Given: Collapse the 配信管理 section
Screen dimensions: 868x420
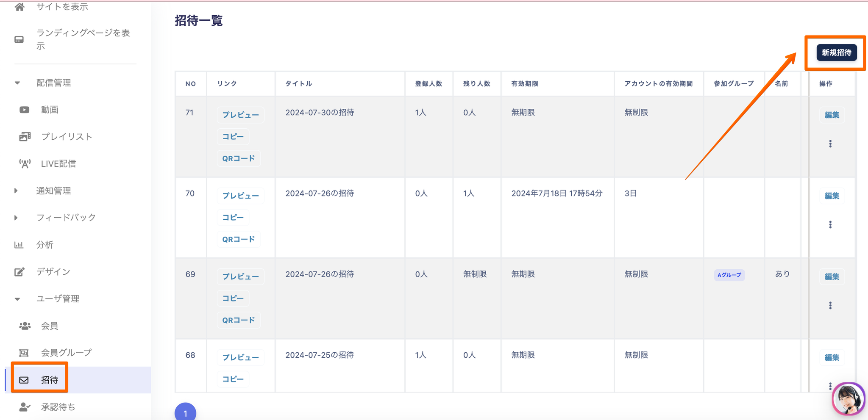Looking at the screenshot, I should tap(17, 83).
